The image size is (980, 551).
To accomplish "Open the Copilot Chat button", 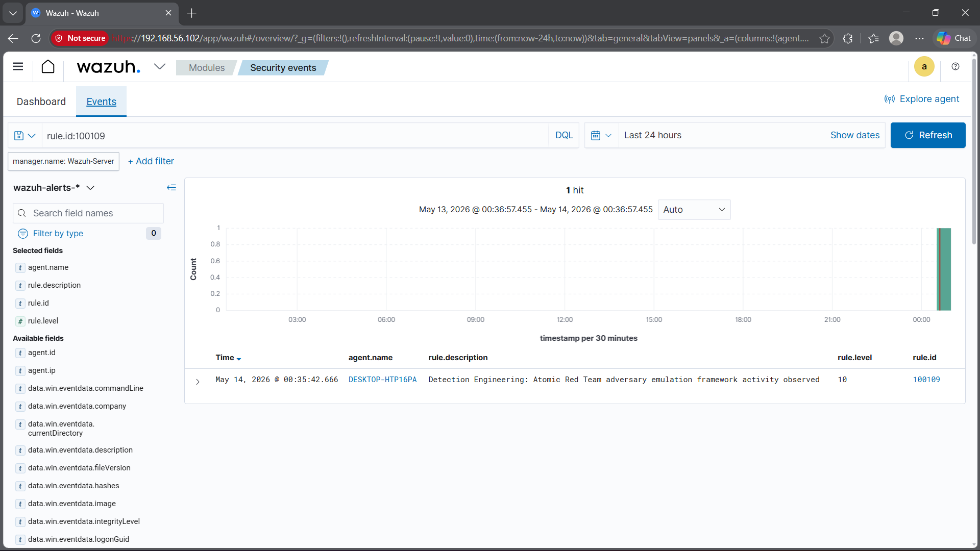I will point(953,38).
